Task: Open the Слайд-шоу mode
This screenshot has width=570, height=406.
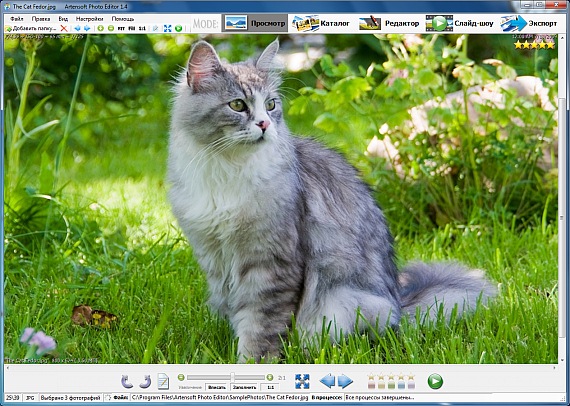Action: point(459,23)
